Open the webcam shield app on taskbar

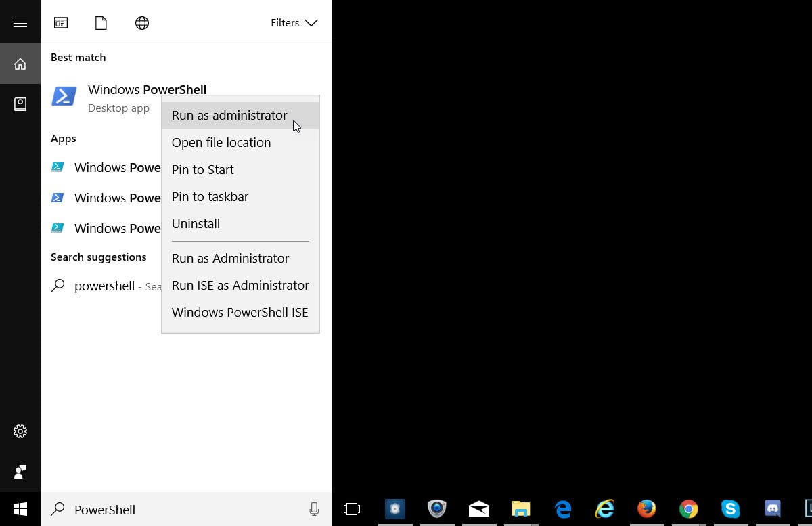(x=437, y=509)
